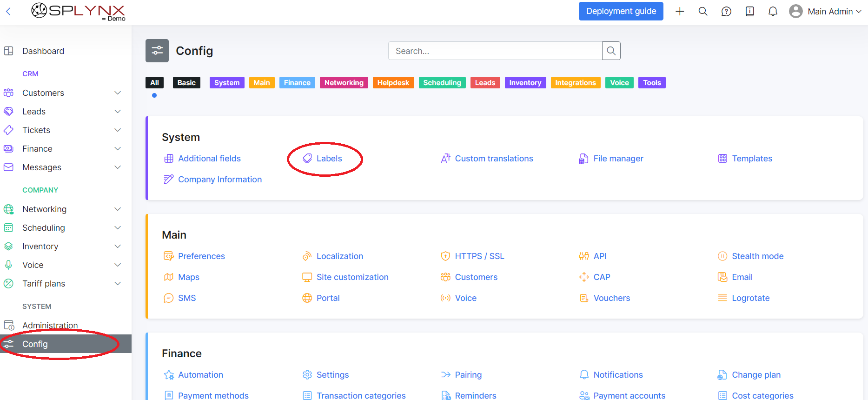868x400 pixels.
Task: Switch to the Helpdesk filter tag
Action: 393,83
